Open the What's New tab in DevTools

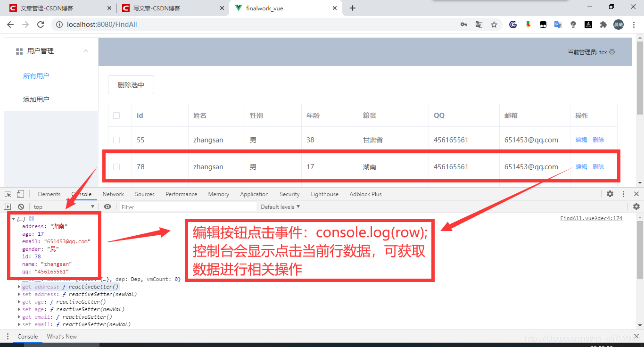(61, 336)
